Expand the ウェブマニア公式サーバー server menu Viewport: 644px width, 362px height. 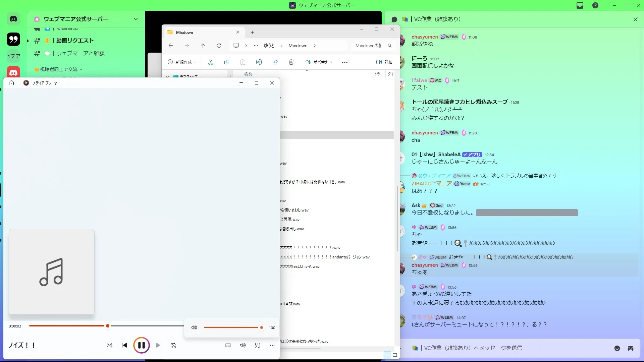(136, 19)
